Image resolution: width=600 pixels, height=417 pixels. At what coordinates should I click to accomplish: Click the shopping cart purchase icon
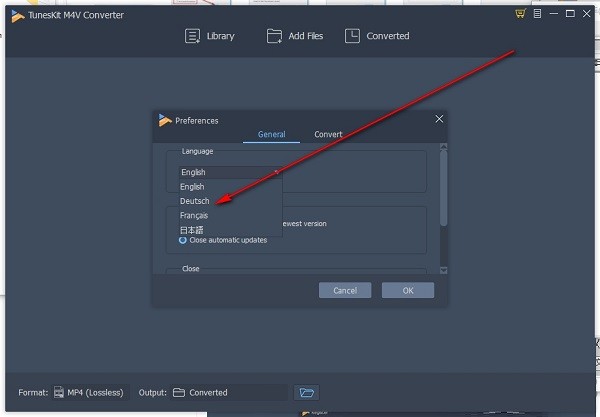coord(519,13)
